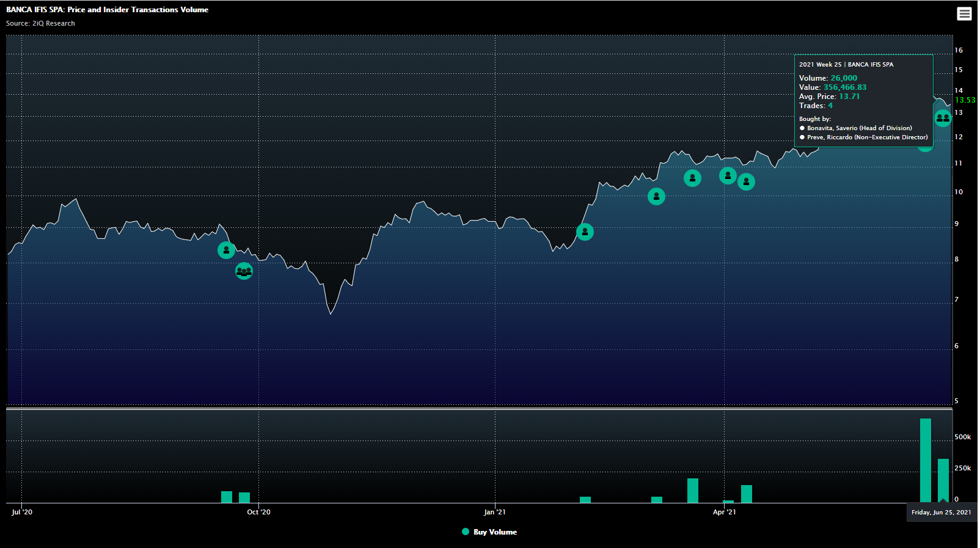The image size is (980, 548).
Task: Click the 'Oct '20' x-axis label
Action: pyautogui.click(x=258, y=512)
